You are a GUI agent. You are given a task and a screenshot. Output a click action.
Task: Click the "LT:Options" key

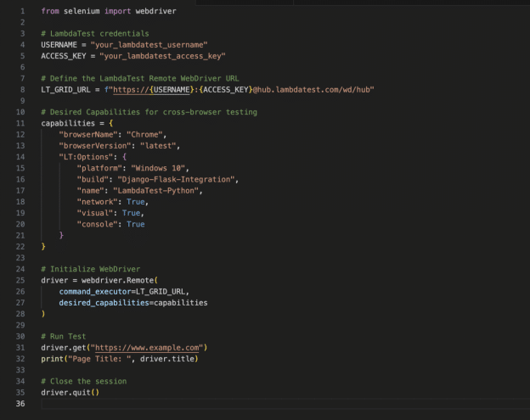[86, 157]
